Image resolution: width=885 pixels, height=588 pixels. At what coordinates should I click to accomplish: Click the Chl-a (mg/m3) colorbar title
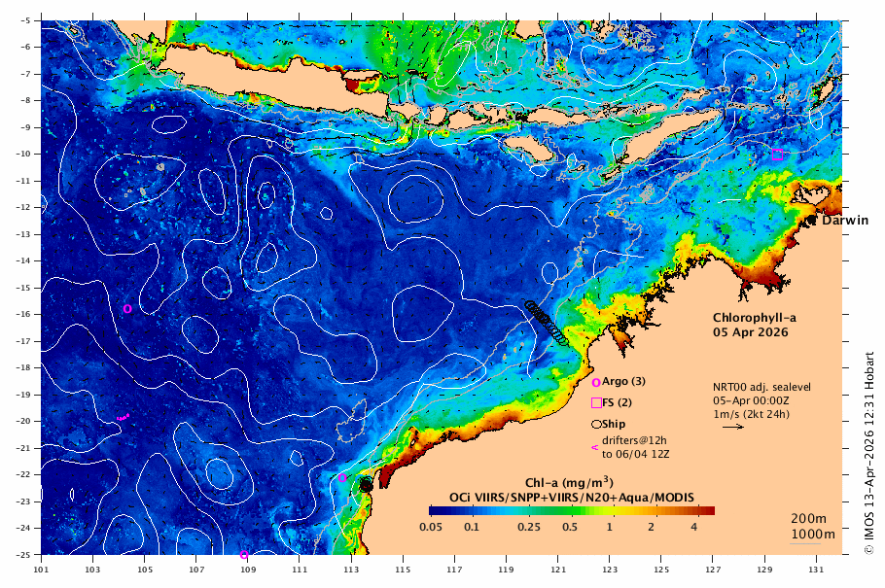coord(569,482)
